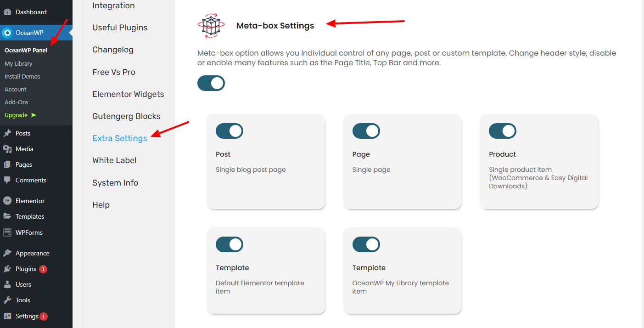Open the Elementor Widgets section

pos(128,94)
